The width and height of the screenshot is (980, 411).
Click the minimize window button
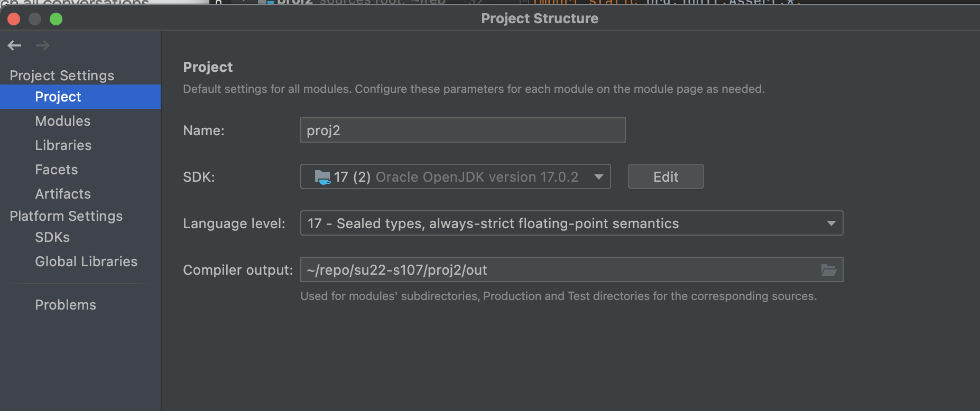(35, 19)
